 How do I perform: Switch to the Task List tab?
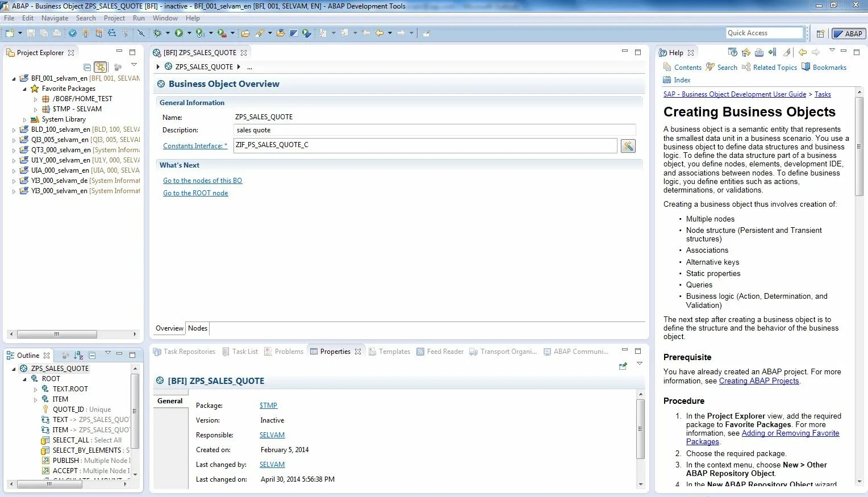[x=240, y=352]
